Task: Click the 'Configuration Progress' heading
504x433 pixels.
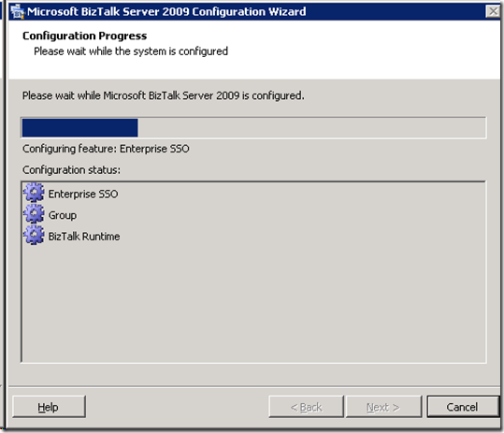Action: point(84,36)
